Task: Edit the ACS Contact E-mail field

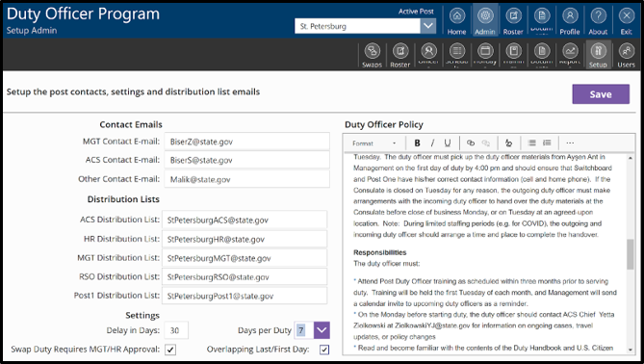Action: coord(246,160)
